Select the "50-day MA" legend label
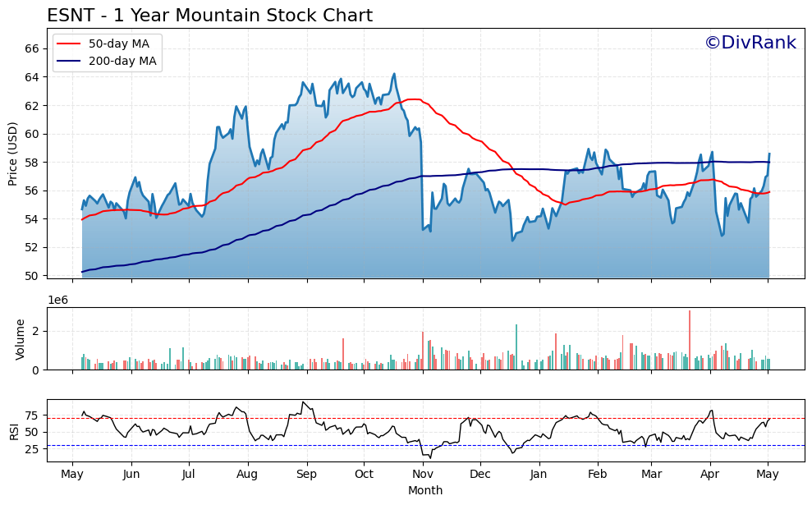The width and height of the screenshot is (812, 505). point(119,44)
